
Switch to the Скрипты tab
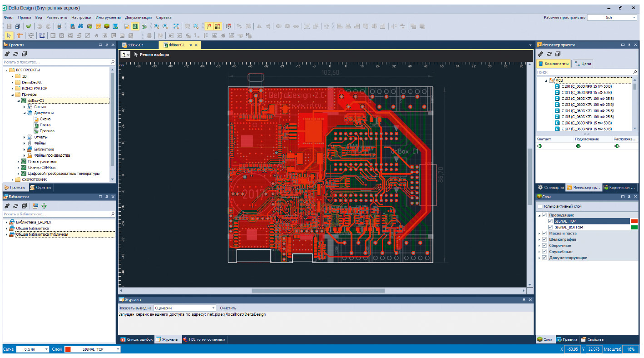tap(40, 187)
